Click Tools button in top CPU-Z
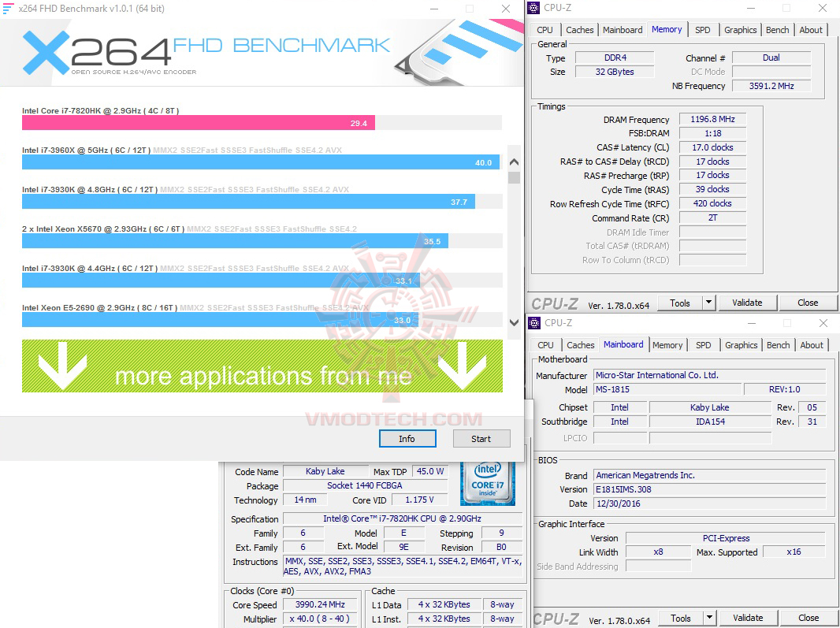The height and width of the screenshot is (628, 840). click(x=680, y=303)
